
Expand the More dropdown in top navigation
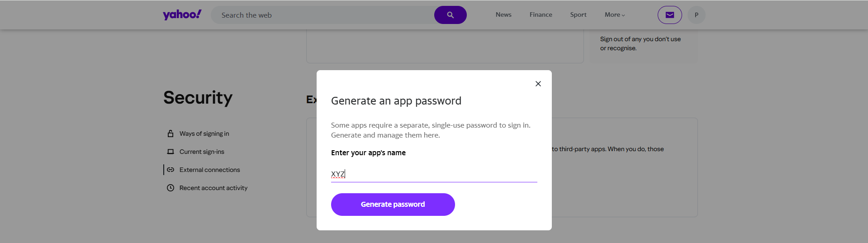tap(614, 15)
